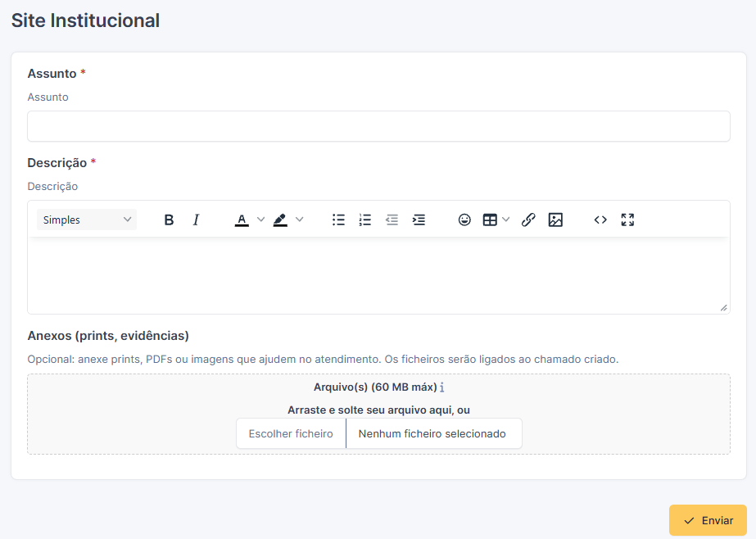Insert a table icon
Screen dimensions: 756x539
tap(490, 220)
